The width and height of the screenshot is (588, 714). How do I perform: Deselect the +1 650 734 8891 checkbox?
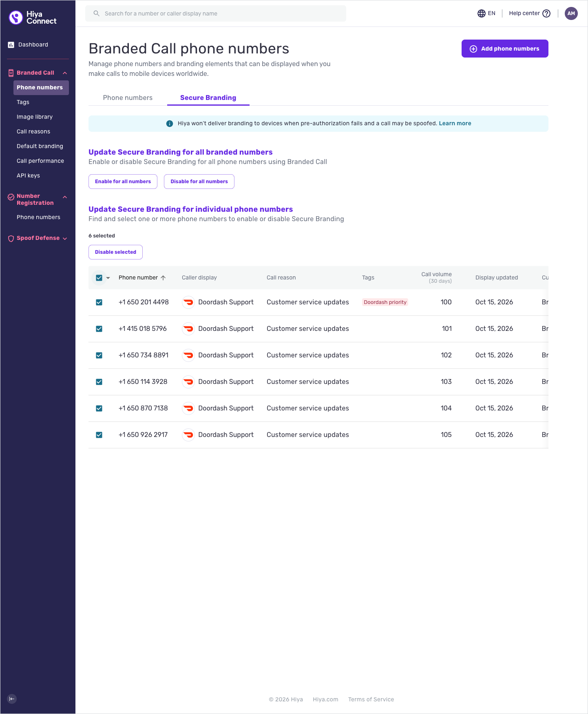pos(99,355)
